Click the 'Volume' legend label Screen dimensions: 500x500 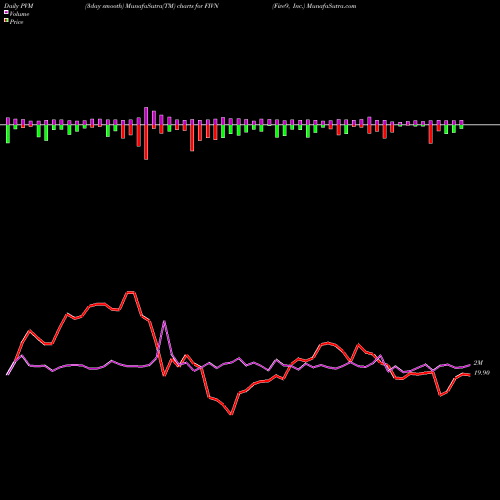click(x=19, y=14)
